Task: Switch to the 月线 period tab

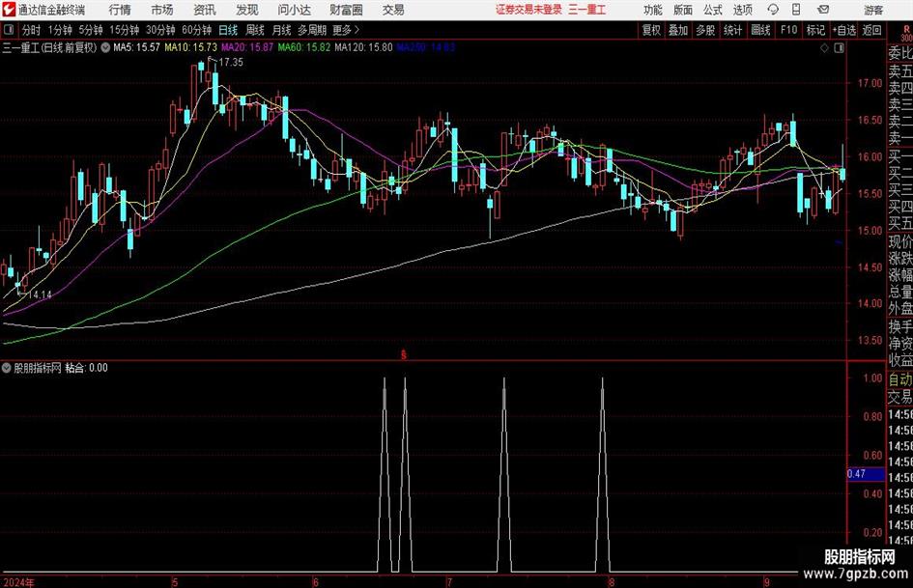Action: tap(281, 30)
